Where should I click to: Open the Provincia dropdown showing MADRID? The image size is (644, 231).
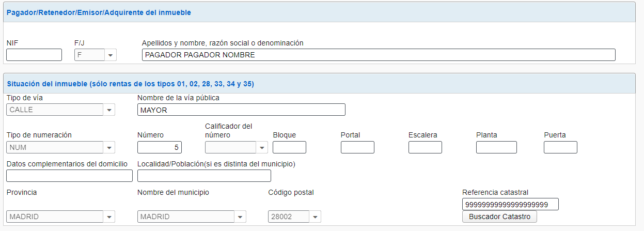60,217
